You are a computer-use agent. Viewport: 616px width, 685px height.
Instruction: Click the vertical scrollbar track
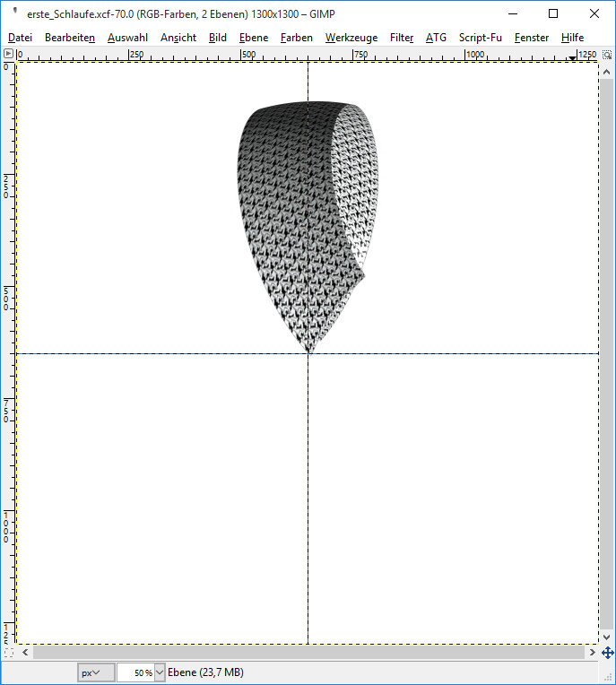pos(607,359)
